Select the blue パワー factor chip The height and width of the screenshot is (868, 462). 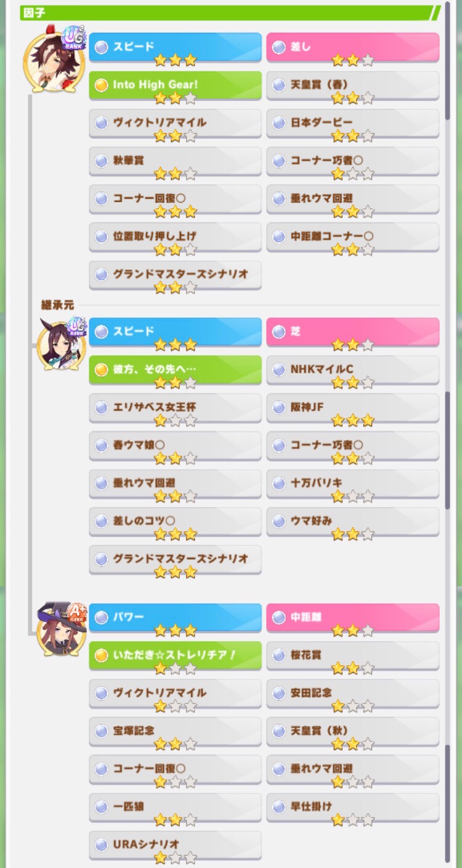176,618
